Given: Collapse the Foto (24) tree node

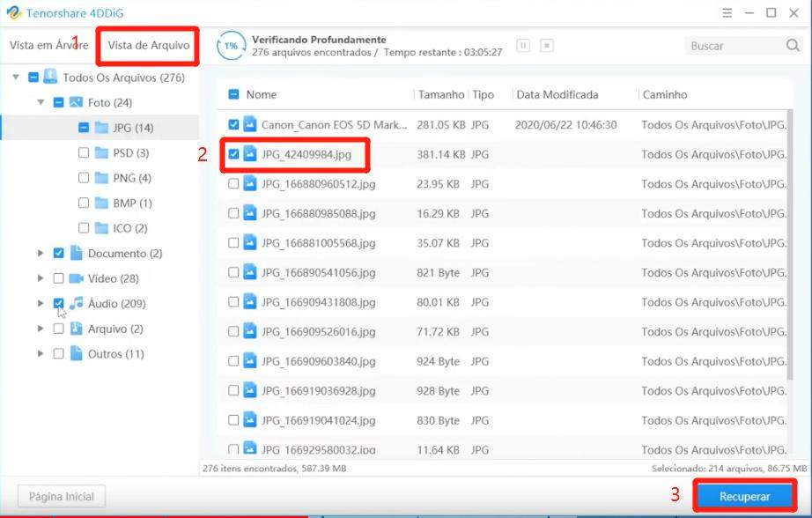Looking at the screenshot, I should click(x=41, y=102).
